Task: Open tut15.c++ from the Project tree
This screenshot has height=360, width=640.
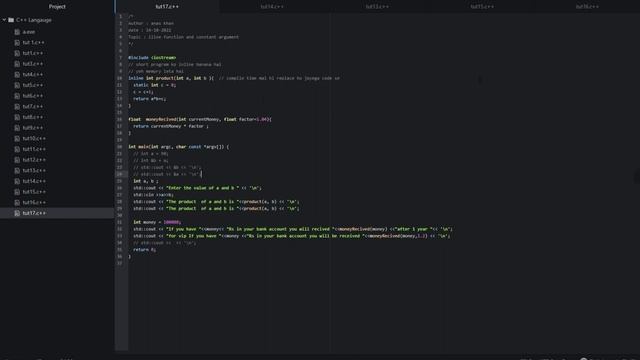Action: (x=34, y=191)
